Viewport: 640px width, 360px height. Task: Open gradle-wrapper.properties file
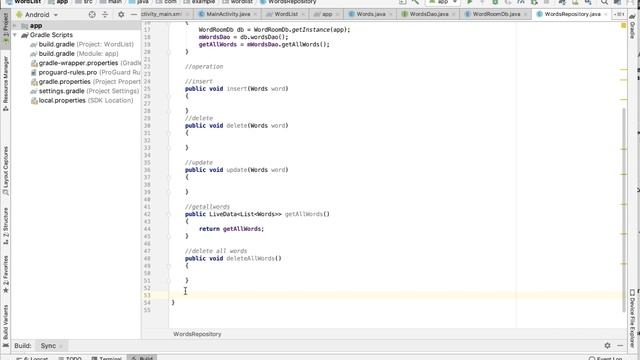coord(86,63)
